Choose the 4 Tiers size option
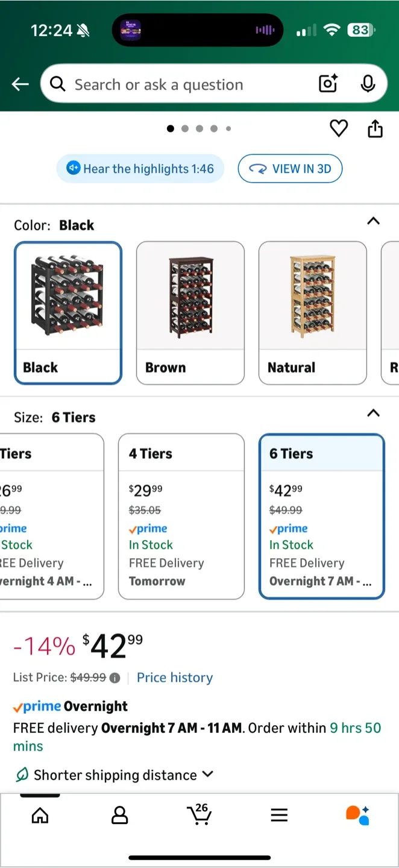This screenshot has width=399, height=868. point(181,517)
